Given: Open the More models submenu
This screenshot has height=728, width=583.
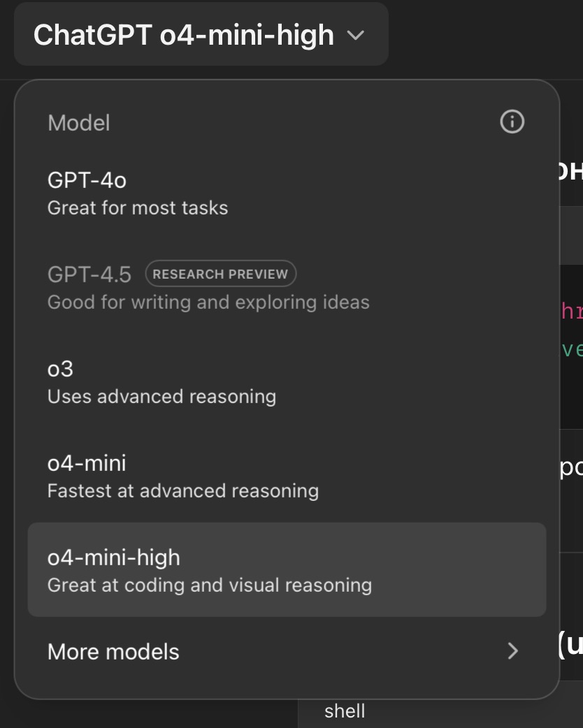Looking at the screenshot, I should pos(287,651).
